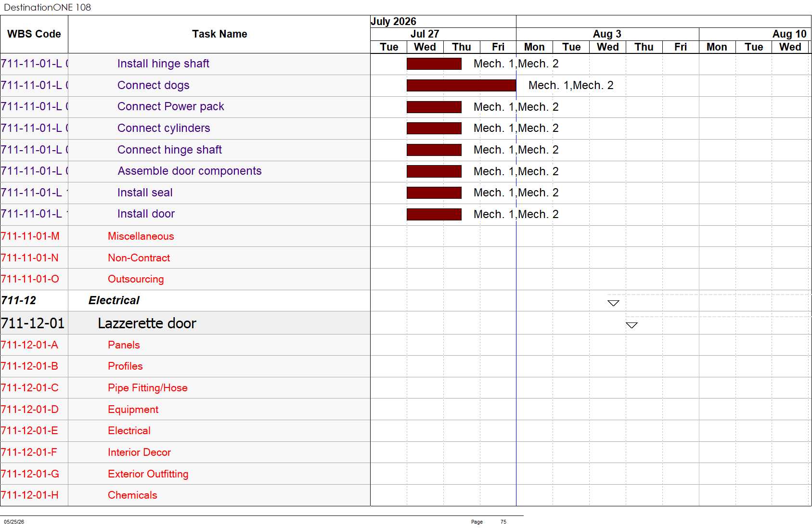The image size is (812, 528).
Task: Click the WBS Code column header
Action: pyautogui.click(x=34, y=34)
